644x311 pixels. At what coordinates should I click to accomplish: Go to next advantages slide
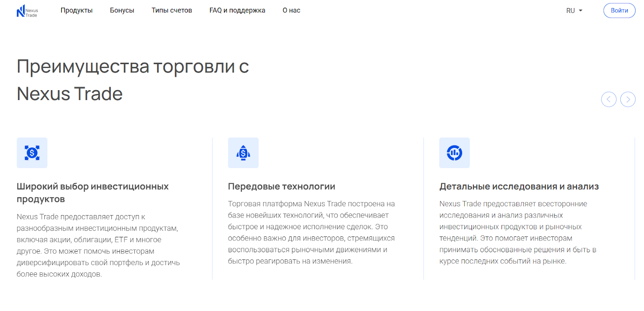pyautogui.click(x=627, y=100)
